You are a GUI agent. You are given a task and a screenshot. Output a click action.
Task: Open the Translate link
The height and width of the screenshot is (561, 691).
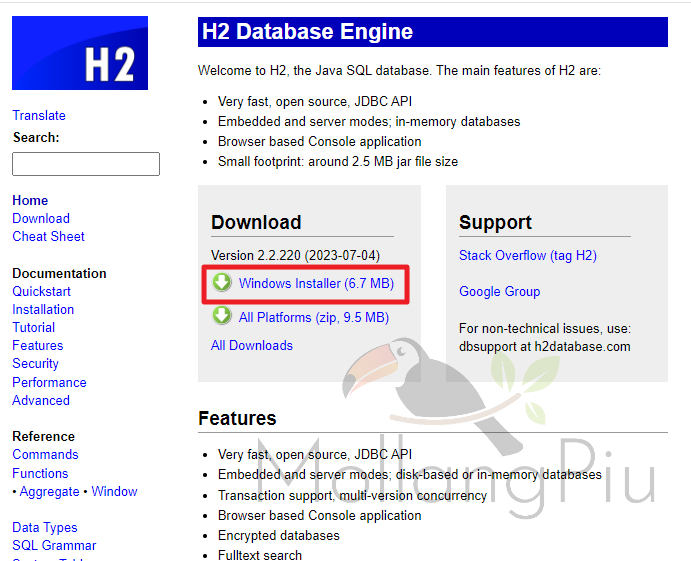pos(39,115)
